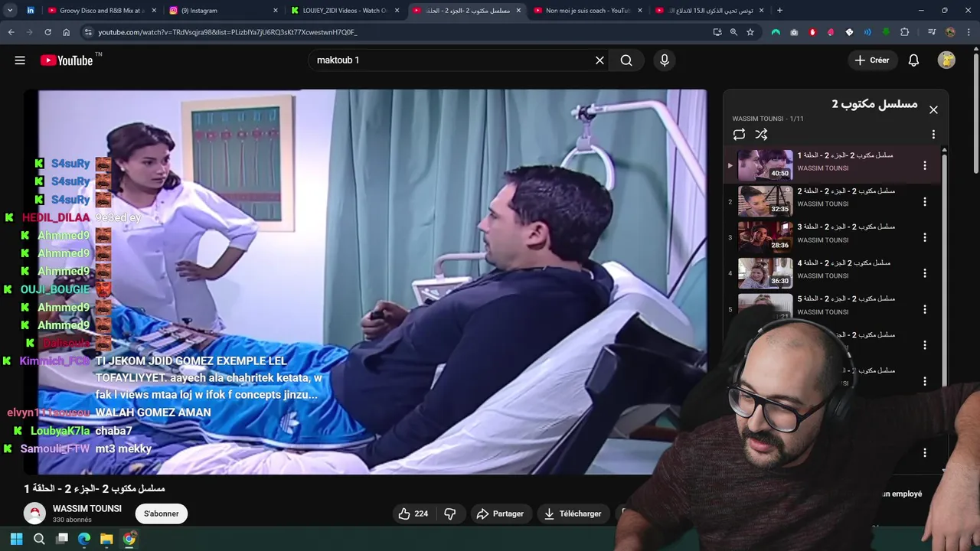
Task: Toggle playlist loop
Action: [739, 135]
